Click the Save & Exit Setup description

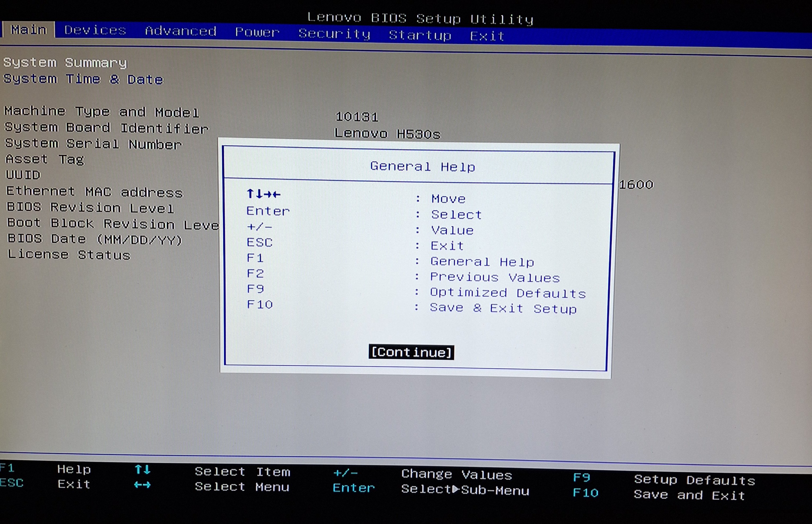tap(503, 308)
